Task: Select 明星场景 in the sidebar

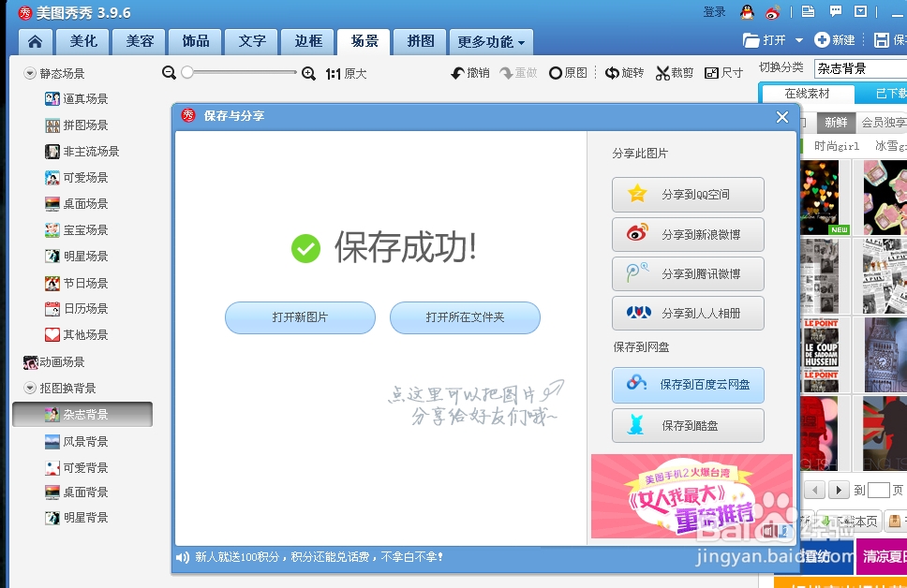Action: coord(76,257)
